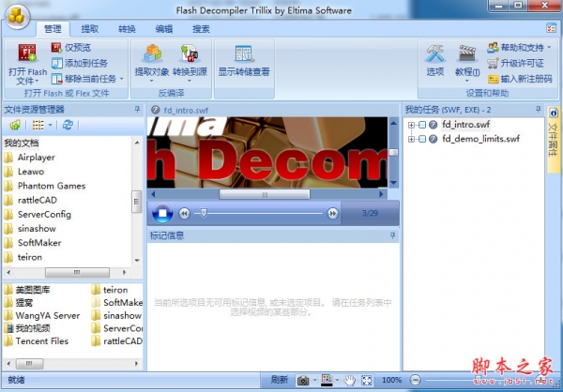This screenshot has height=392, width=563.
Task: Open the 选项 settings icon
Action: click(435, 53)
